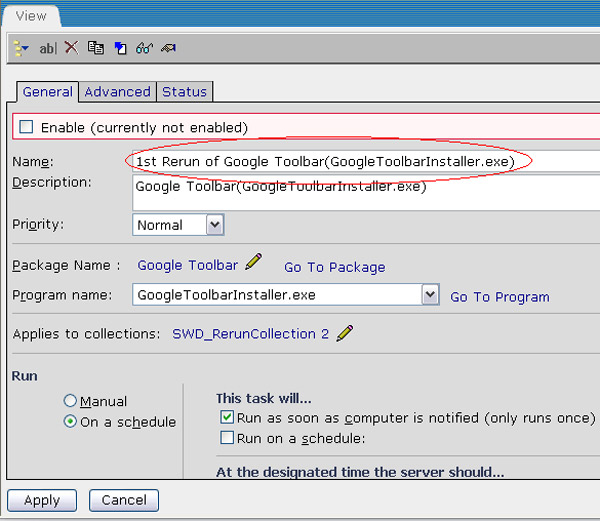Open the Go To Program link
The height and width of the screenshot is (521, 600).
point(500,297)
